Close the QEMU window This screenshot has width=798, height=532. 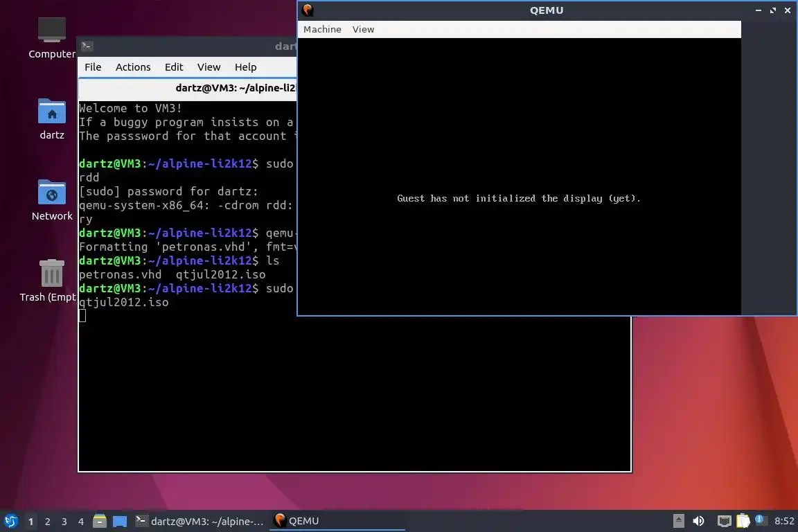coord(788,10)
